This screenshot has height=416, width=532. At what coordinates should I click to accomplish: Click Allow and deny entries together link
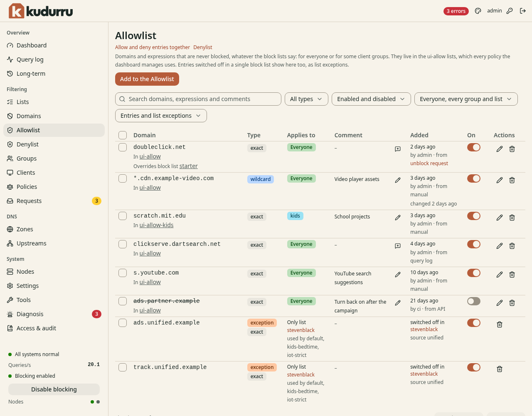[153, 47]
